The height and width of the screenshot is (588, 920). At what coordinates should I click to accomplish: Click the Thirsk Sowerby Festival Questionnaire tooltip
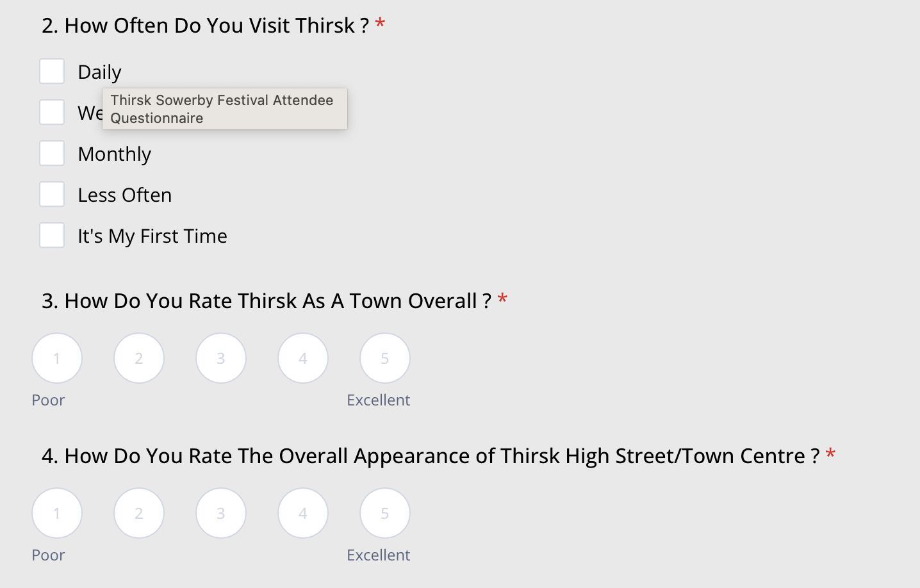pos(224,109)
